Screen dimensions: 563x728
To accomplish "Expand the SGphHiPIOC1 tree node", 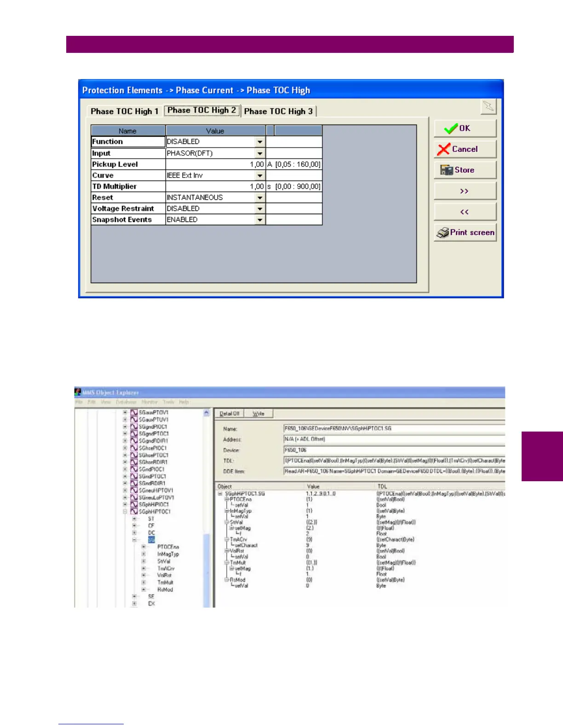I will pos(125,505).
